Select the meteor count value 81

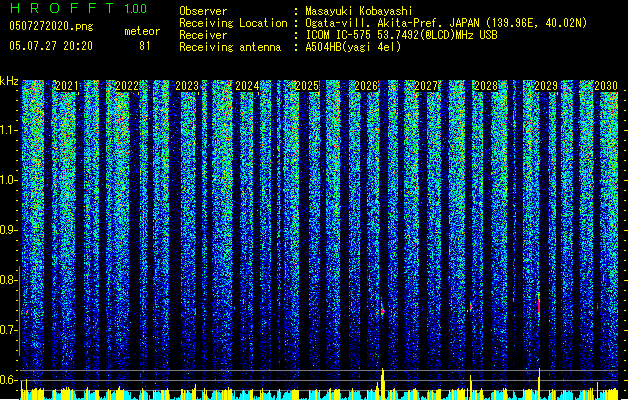145,46
